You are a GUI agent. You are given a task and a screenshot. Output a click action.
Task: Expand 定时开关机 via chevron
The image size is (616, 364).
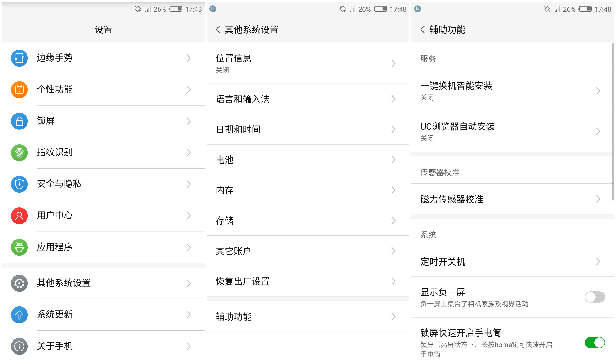pyautogui.click(x=598, y=262)
